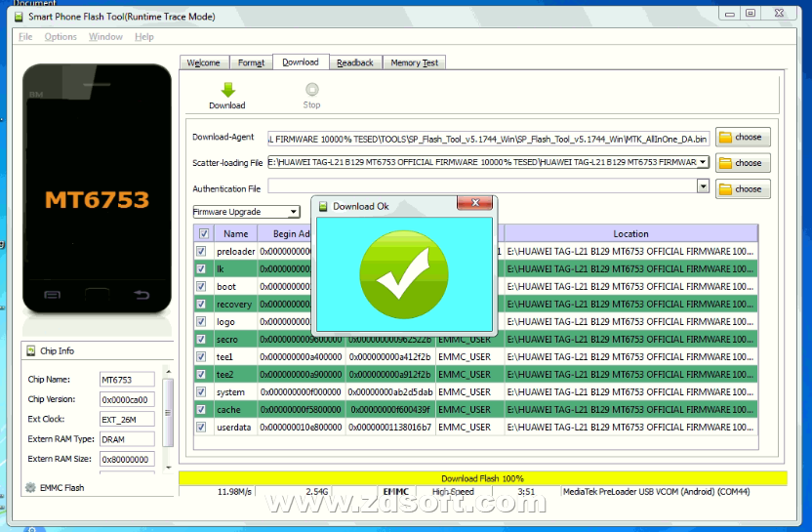Screen dimensions: 812x532
Task: Click the Extern RAM Type field DRAM
Action: point(127,439)
